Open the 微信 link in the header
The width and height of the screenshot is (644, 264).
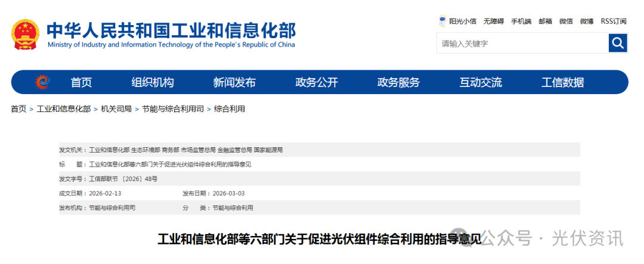click(x=566, y=21)
